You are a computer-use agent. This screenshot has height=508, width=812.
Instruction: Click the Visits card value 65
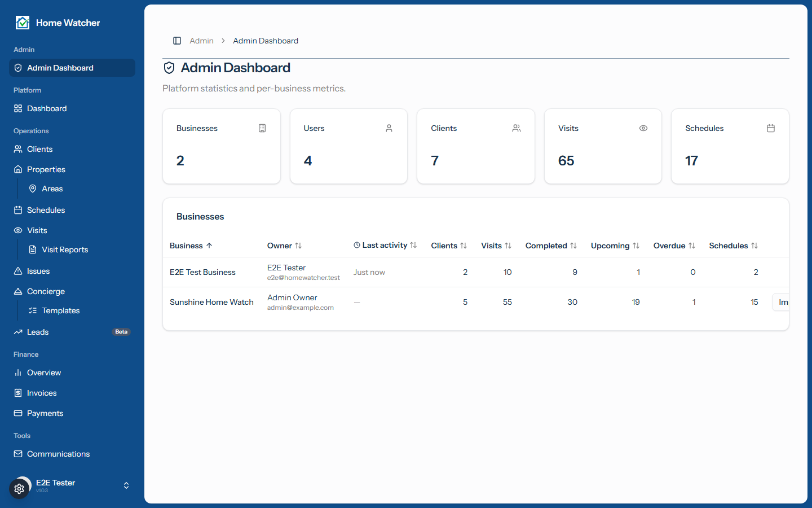[566, 161]
